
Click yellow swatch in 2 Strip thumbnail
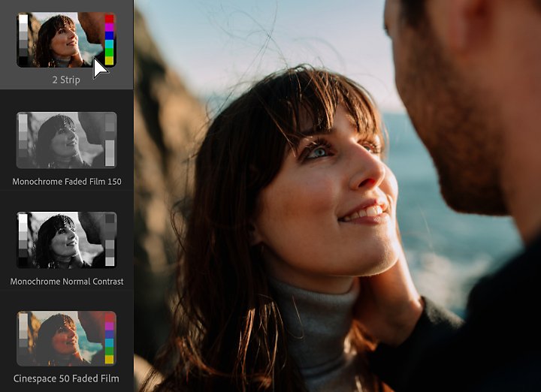[110, 61]
